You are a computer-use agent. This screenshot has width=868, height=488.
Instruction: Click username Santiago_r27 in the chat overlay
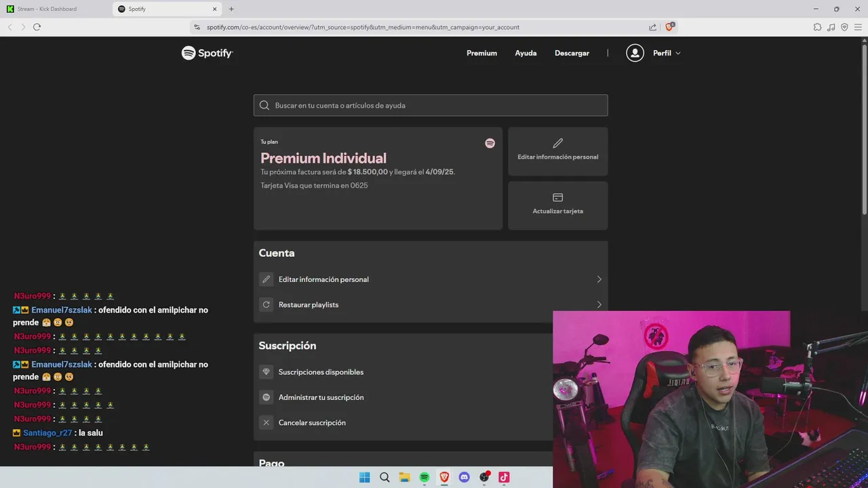tap(47, 432)
